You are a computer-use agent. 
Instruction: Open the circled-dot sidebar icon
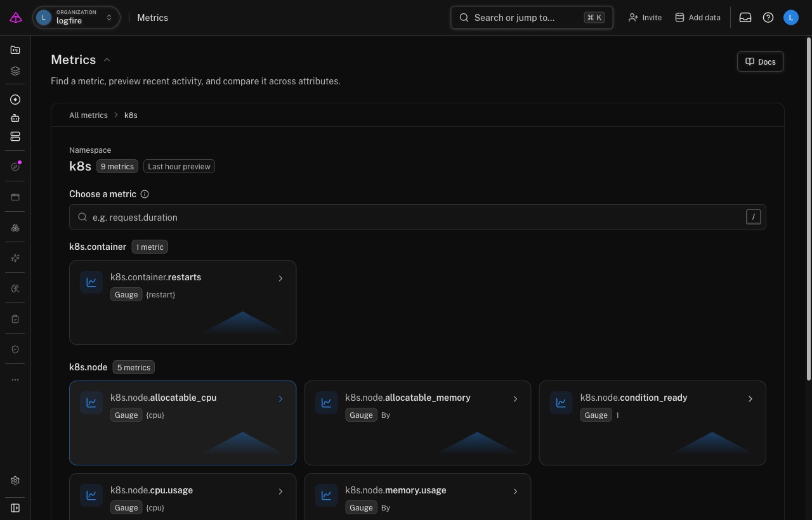[15, 100]
